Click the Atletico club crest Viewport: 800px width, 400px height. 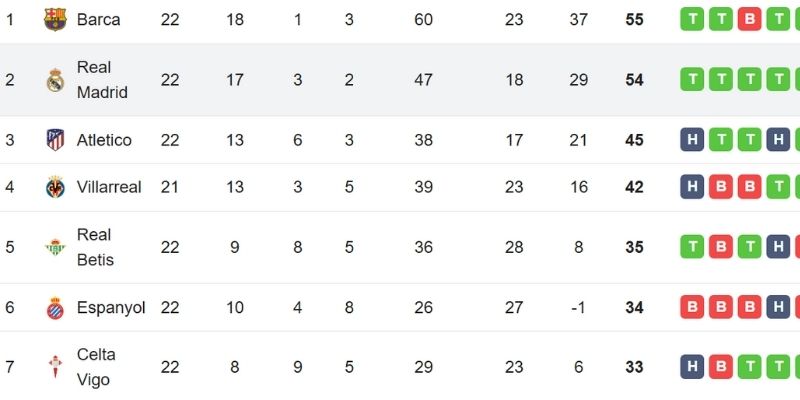point(55,140)
